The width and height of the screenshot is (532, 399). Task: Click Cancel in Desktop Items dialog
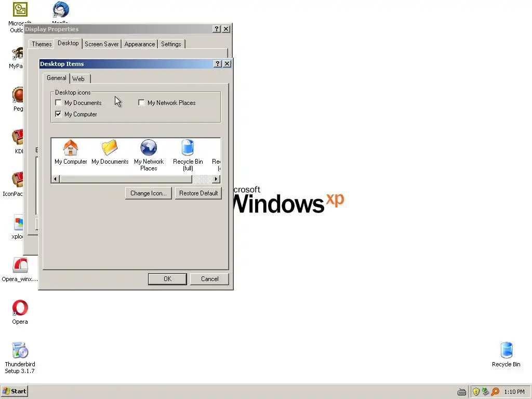pyautogui.click(x=209, y=279)
